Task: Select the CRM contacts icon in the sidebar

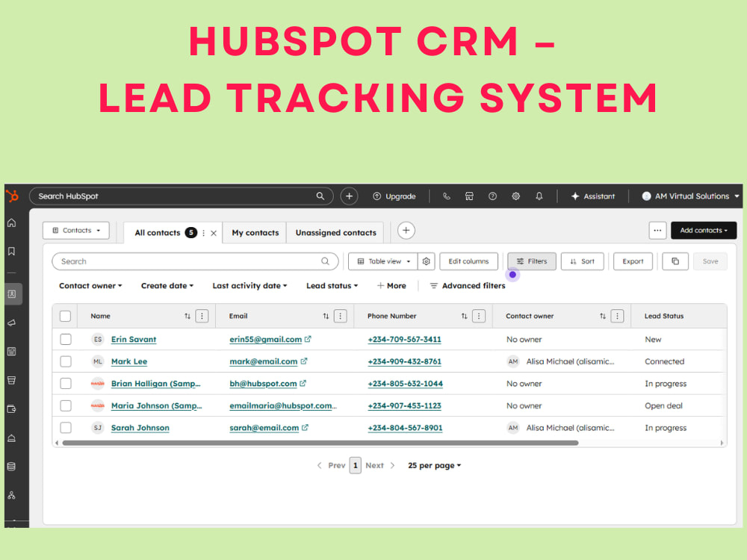Action: coord(12,293)
